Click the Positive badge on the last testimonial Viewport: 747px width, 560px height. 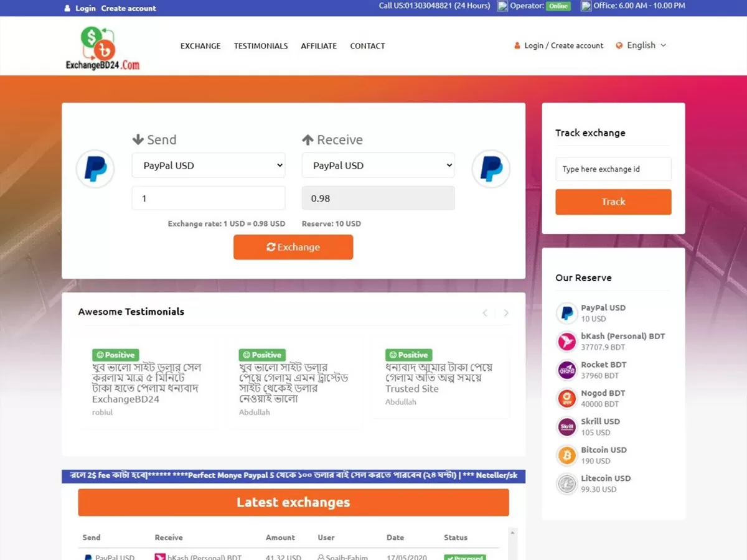point(409,355)
